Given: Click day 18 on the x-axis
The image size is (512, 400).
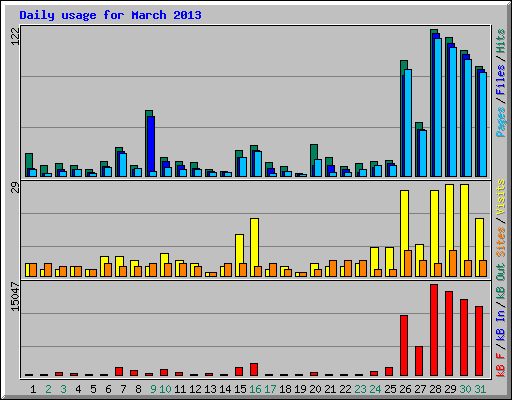Looking at the screenshot, I should [285, 389].
